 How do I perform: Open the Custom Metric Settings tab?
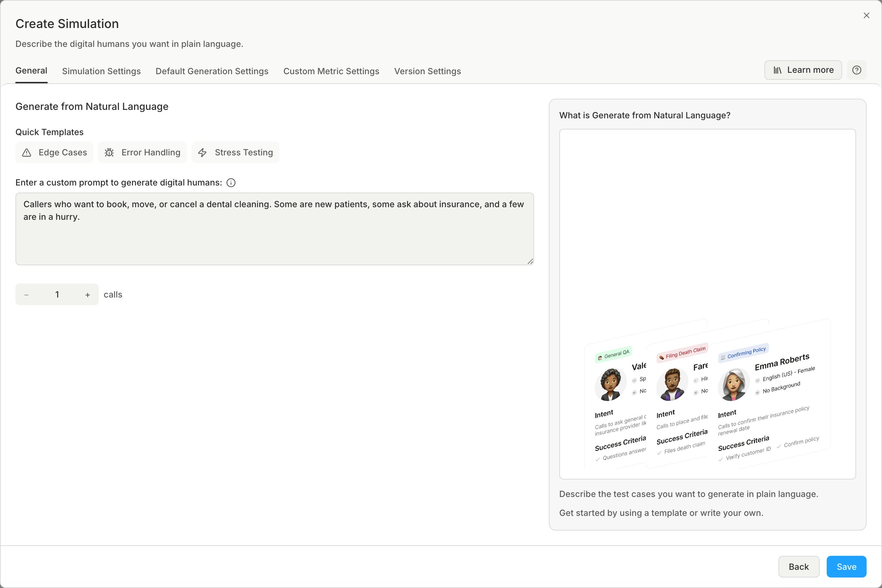331,71
